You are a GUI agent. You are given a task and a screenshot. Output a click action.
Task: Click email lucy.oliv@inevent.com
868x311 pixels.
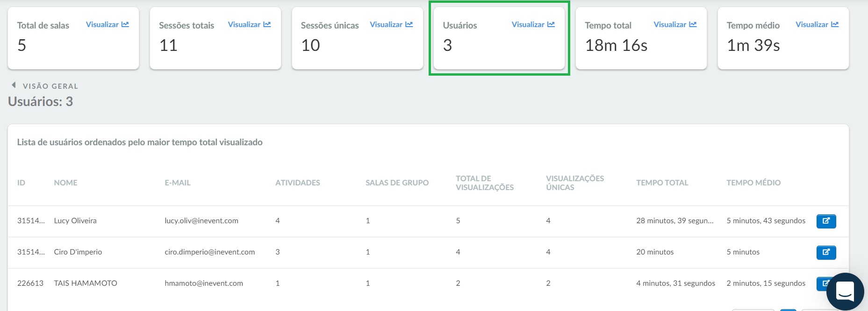201,220
